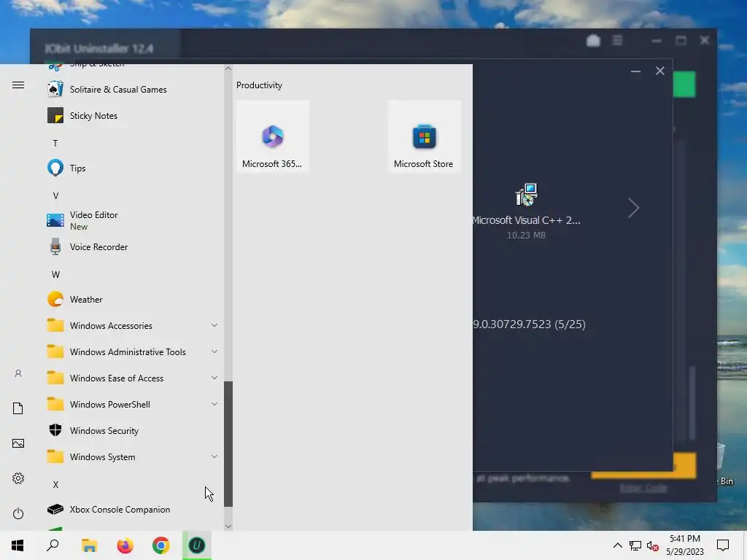This screenshot has width=747, height=560.
Task: Show next item arrow in uninstall dialog
Action: 633,208
